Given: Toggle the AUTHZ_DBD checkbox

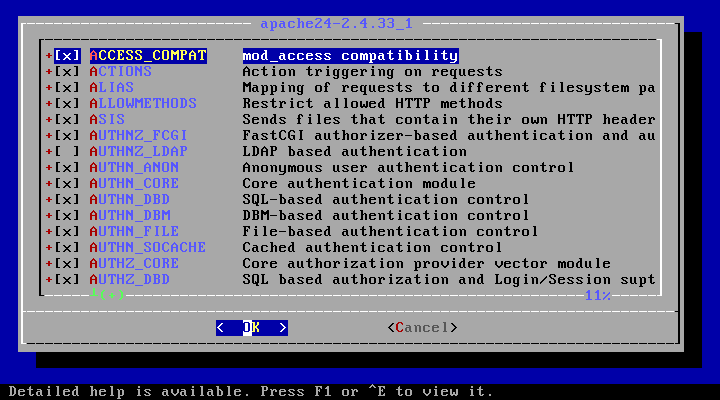Looking at the screenshot, I should 67,280.
